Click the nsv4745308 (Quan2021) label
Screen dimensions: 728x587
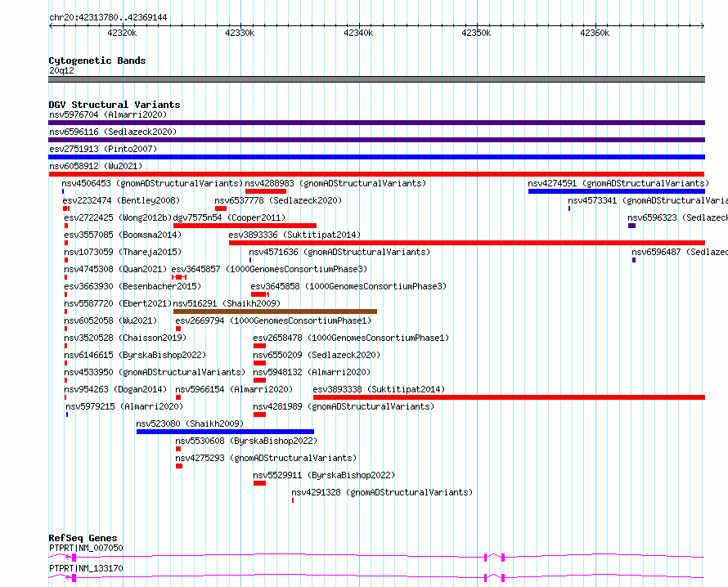coord(115,269)
